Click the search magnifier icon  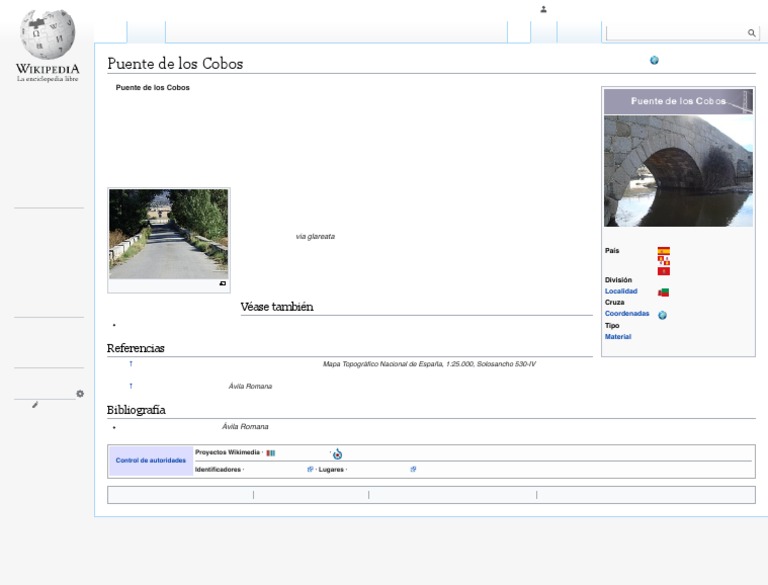point(751,33)
